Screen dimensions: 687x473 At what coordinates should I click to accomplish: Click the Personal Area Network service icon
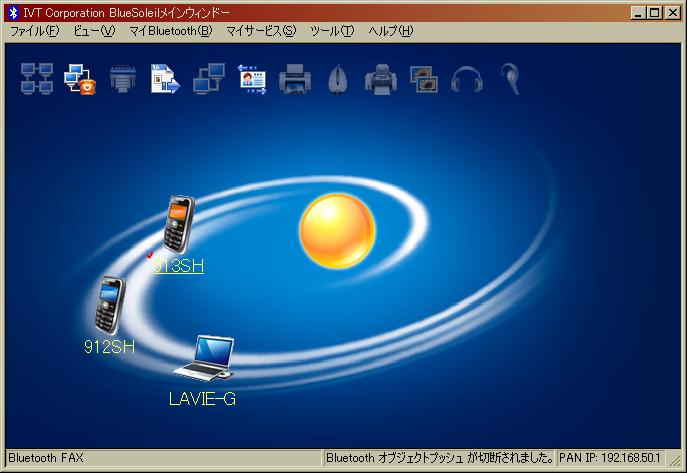pyautogui.click(x=37, y=78)
